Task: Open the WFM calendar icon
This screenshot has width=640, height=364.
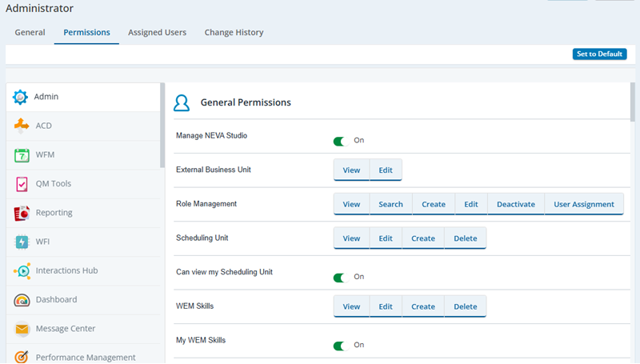Action: pyautogui.click(x=22, y=155)
